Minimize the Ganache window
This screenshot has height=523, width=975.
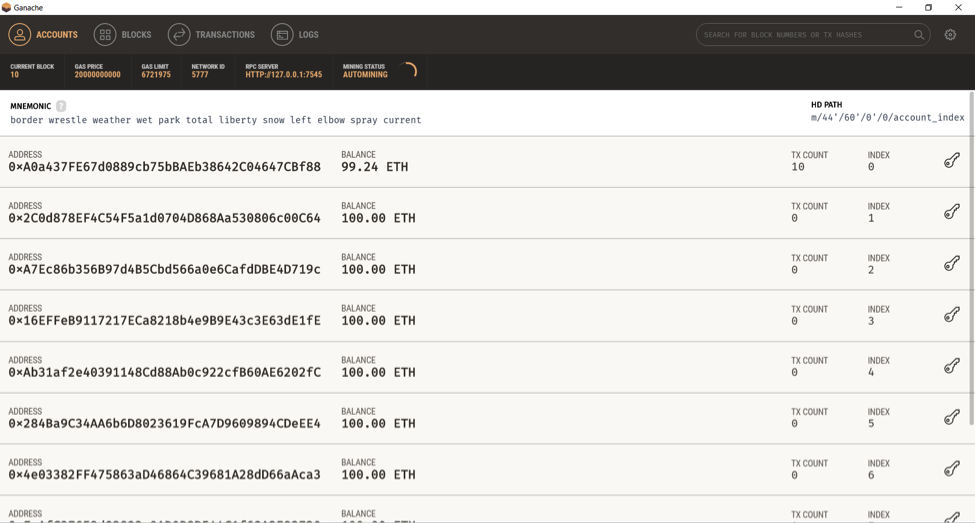click(899, 7)
